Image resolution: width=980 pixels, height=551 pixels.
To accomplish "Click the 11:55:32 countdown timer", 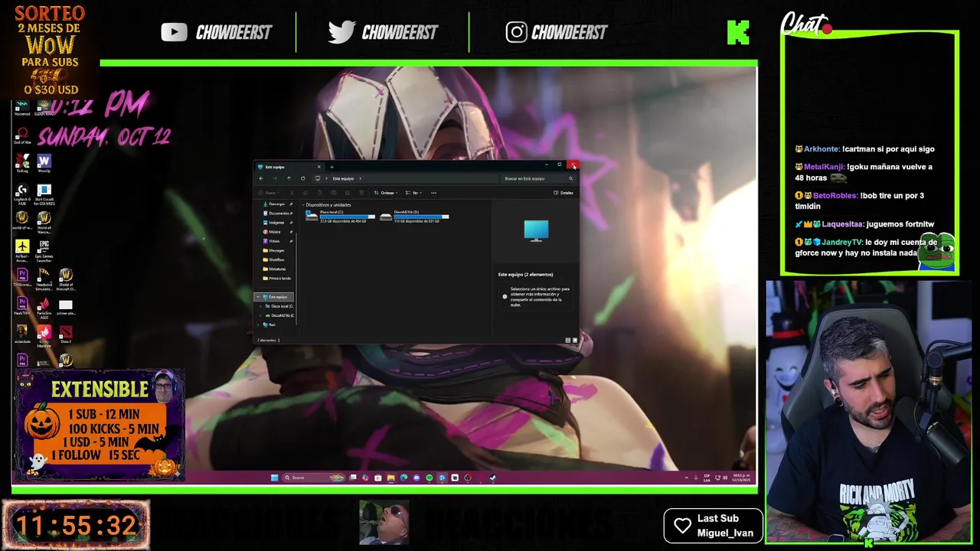I will (x=76, y=526).
